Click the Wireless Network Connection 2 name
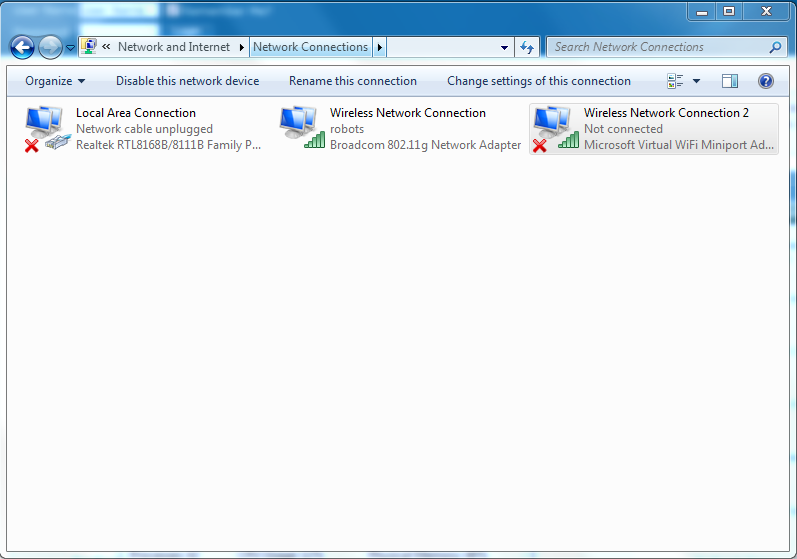This screenshot has height=559, width=797. pos(666,113)
